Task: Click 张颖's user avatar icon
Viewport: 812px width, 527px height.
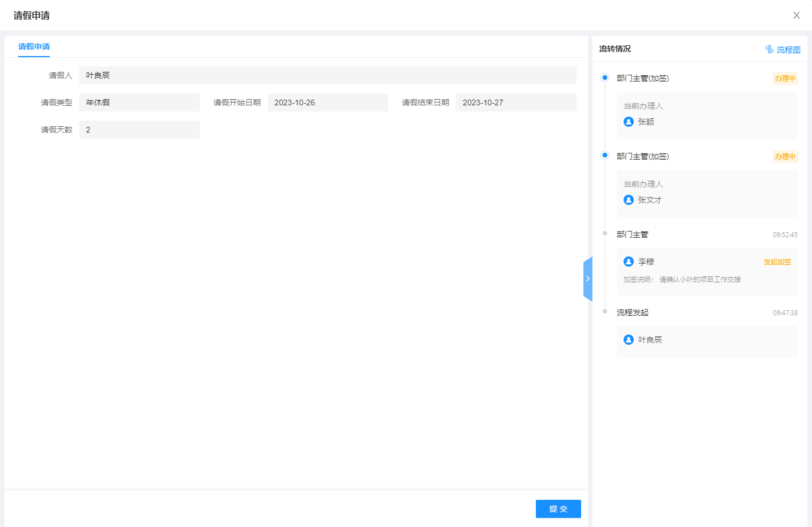Action: pyautogui.click(x=628, y=122)
